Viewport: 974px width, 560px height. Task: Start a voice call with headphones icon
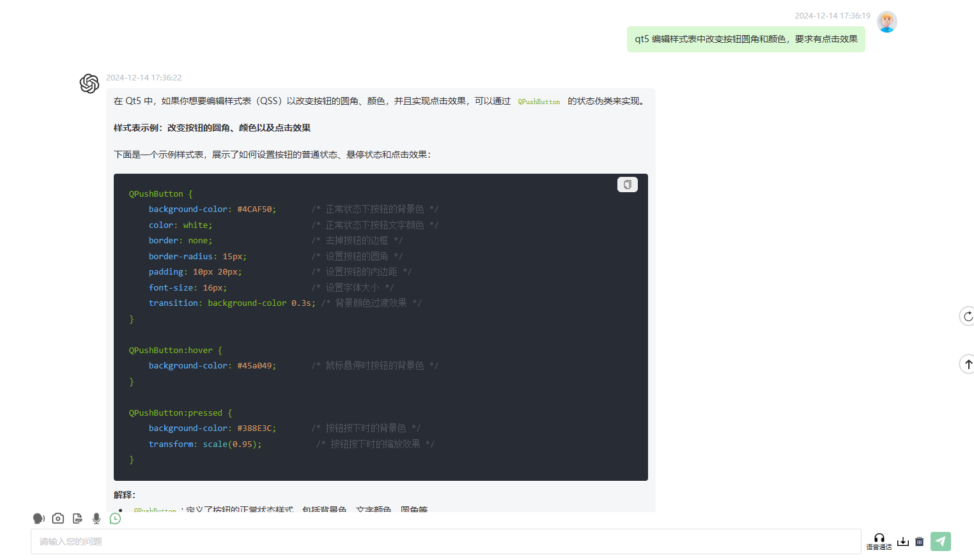[x=879, y=541]
